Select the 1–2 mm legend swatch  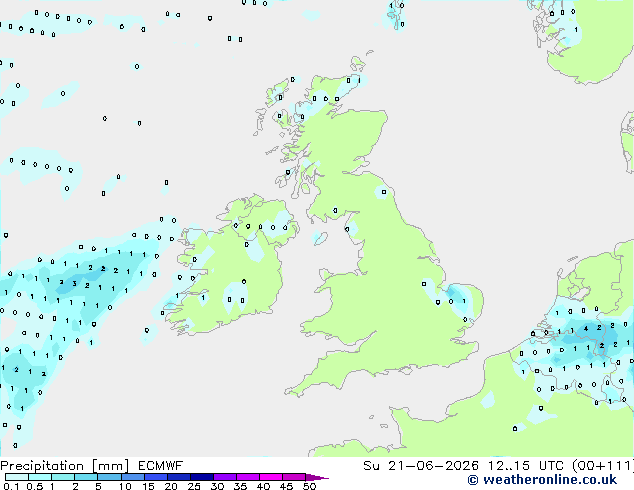[x=63, y=477]
